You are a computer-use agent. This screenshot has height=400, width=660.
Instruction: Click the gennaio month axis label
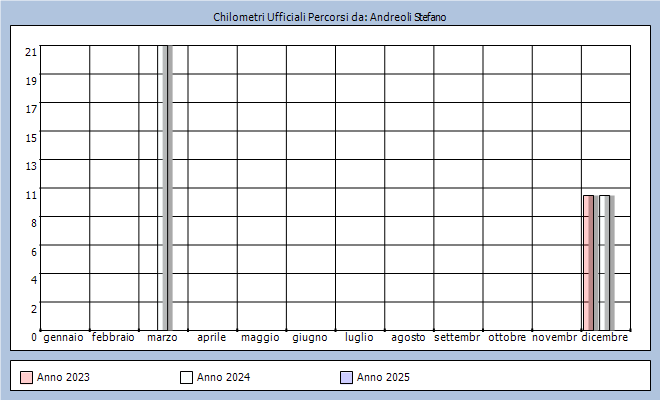(x=64, y=338)
